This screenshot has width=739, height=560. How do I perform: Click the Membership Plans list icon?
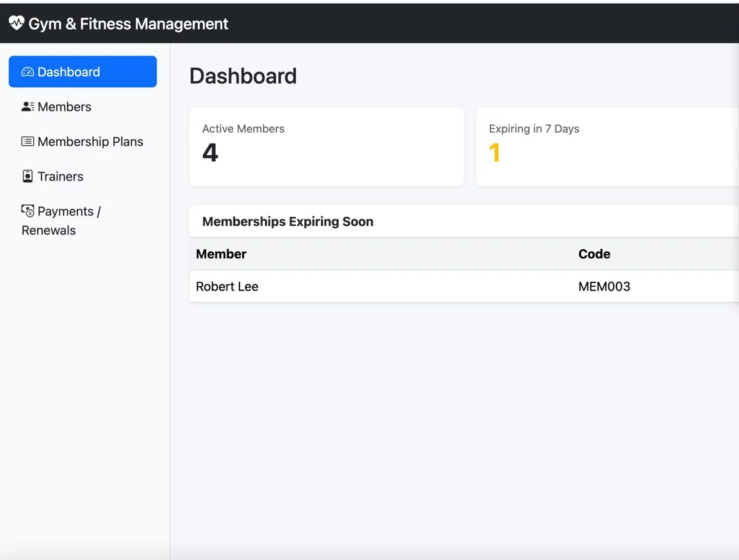(x=28, y=142)
